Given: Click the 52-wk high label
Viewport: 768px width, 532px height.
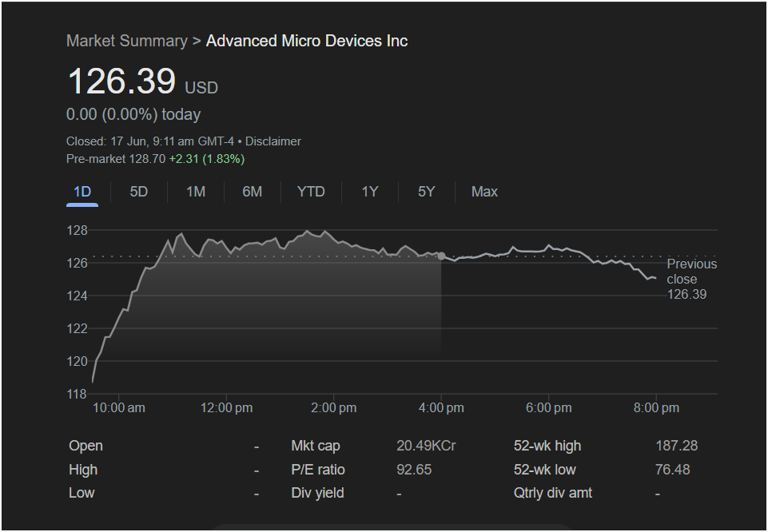Looking at the screenshot, I should pyautogui.click(x=547, y=446).
